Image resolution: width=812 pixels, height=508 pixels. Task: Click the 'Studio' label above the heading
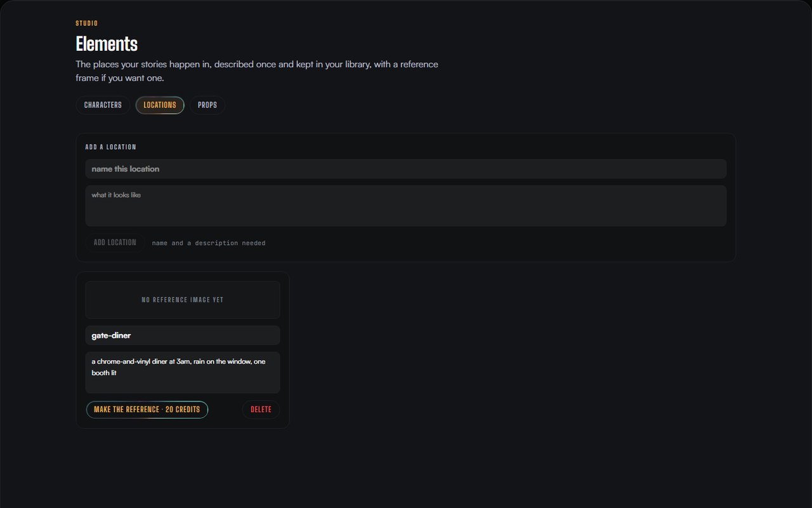87,23
